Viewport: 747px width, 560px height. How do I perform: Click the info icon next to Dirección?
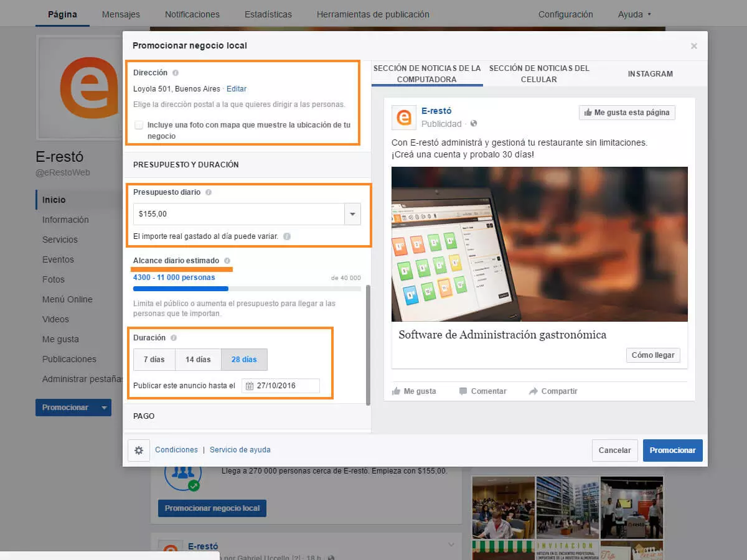[x=176, y=73]
